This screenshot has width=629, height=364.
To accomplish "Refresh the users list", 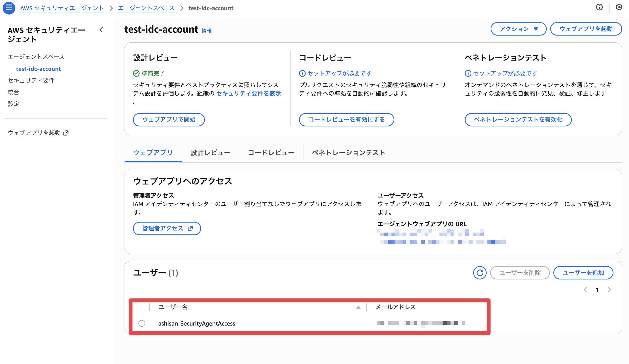I will click(480, 273).
